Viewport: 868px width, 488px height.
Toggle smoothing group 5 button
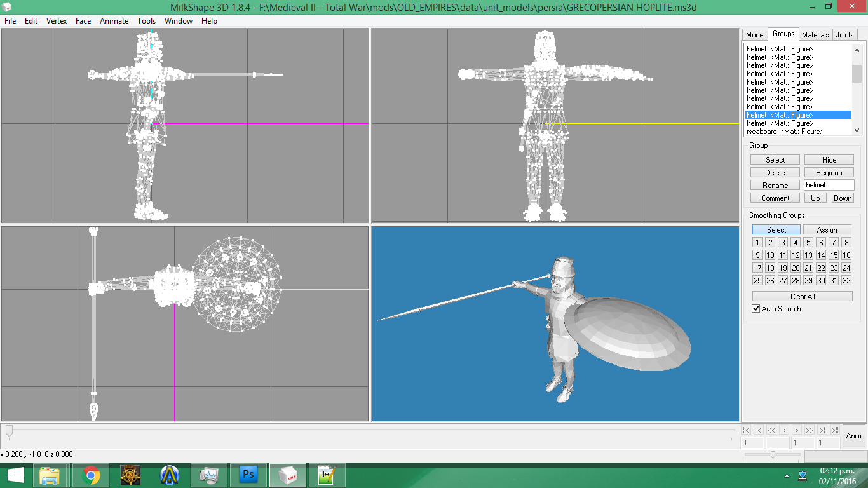click(x=808, y=242)
